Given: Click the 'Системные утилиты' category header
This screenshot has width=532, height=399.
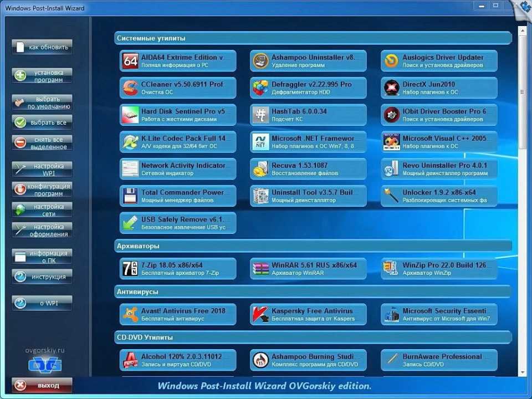Looking at the screenshot, I should (x=313, y=38).
